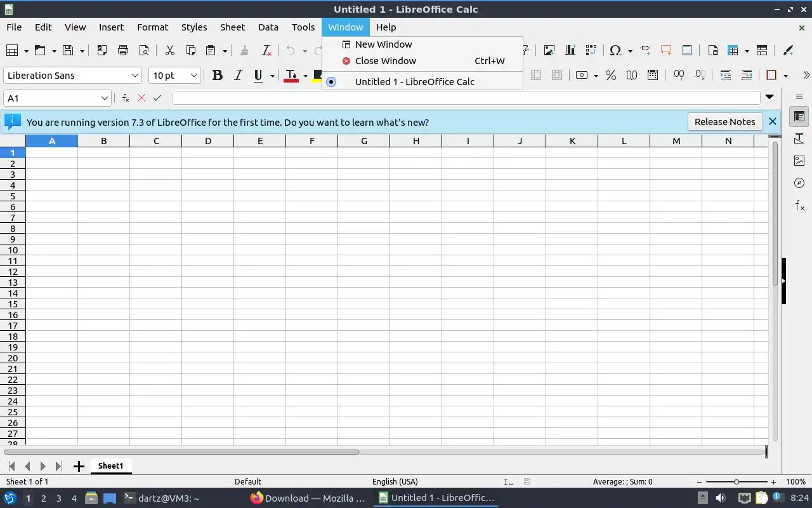This screenshot has width=812, height=508.
Task: Open the Styles sidebar deck
Action: [x=799, y=138]
